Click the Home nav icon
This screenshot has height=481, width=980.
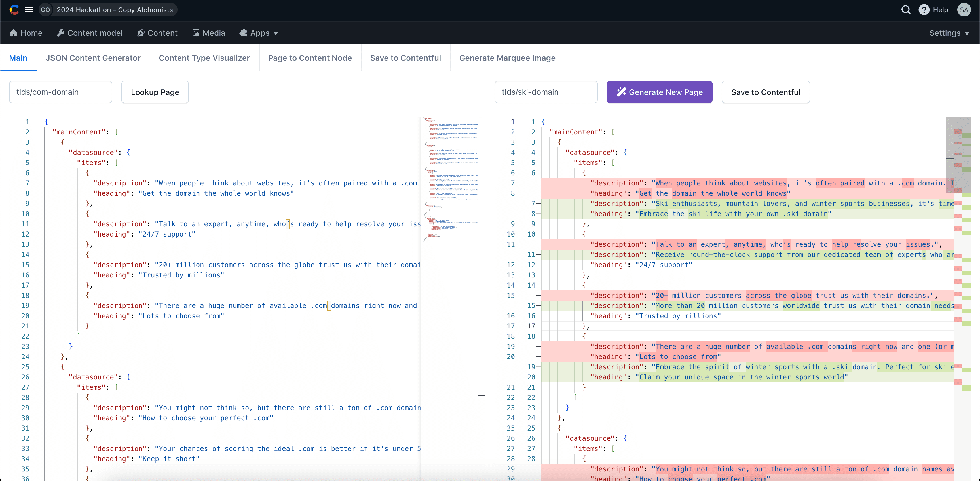[x=13, y=33]
